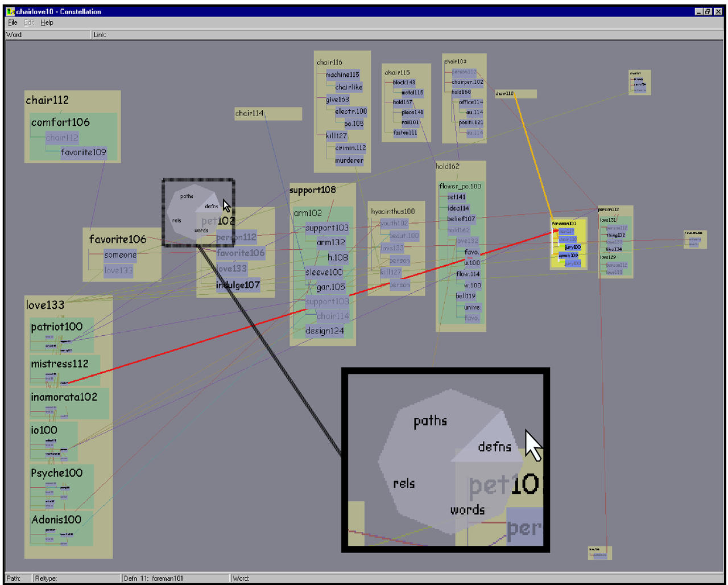Viewport: 728px width, 585px height.
Task: Open the Help menu
Action: [47, 23]
